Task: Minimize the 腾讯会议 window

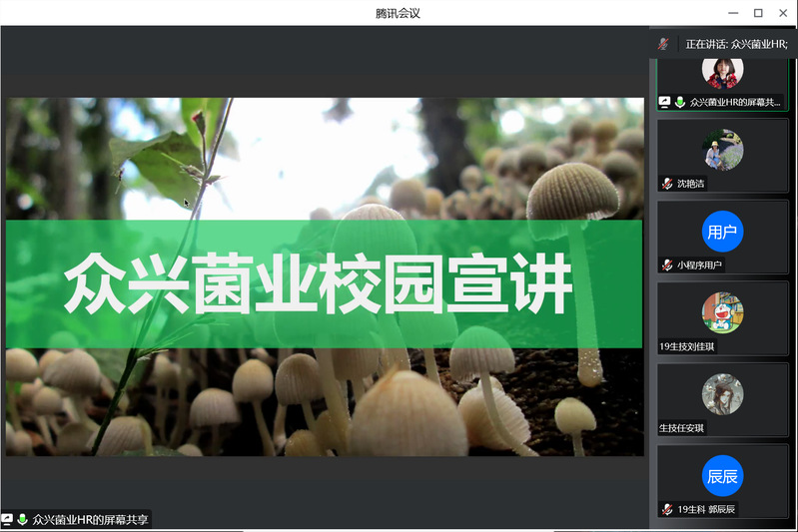Action: [x=733, y=13]
